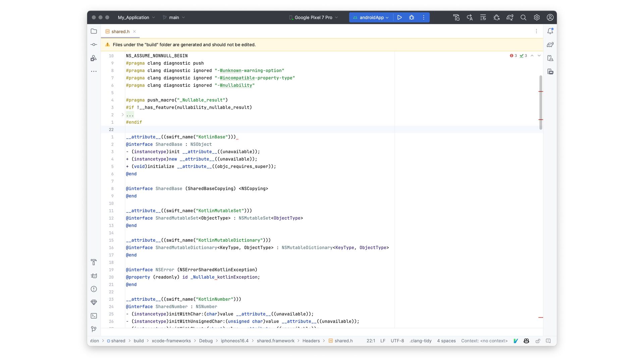Open androidApp run configuration dropdown

click(371, 17)
